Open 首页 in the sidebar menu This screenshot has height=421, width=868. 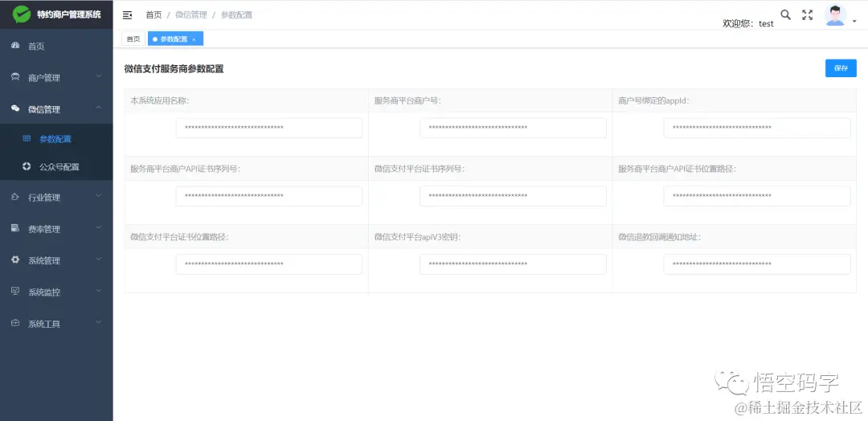point(56,47)
